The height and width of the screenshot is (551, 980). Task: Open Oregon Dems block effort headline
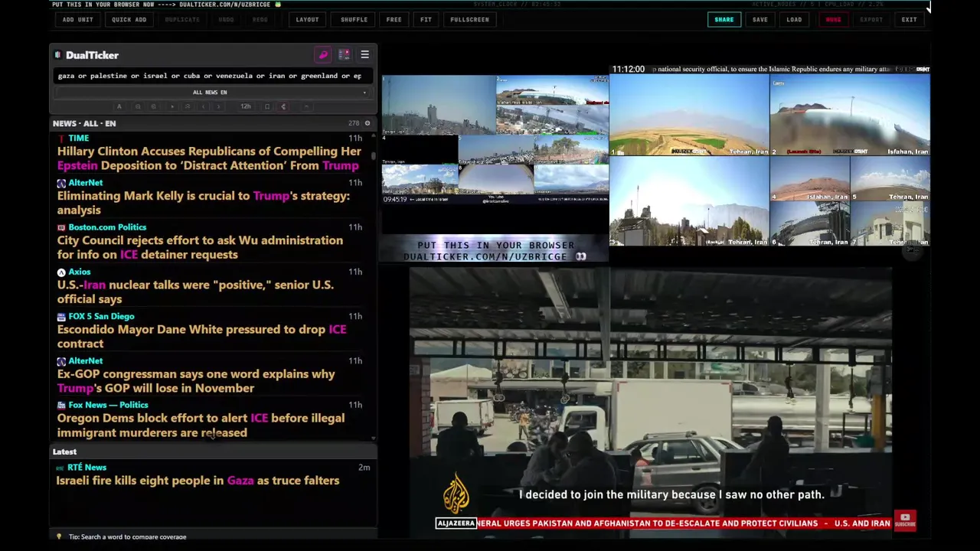pyautogui.click(x=201, y=425)
